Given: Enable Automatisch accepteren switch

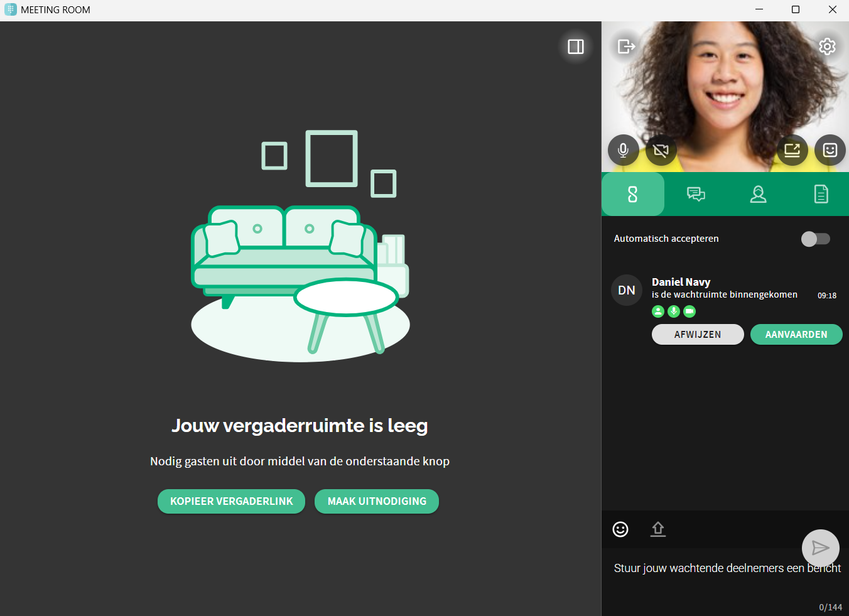Looking at the screenshot, I should tap(815, 239).
